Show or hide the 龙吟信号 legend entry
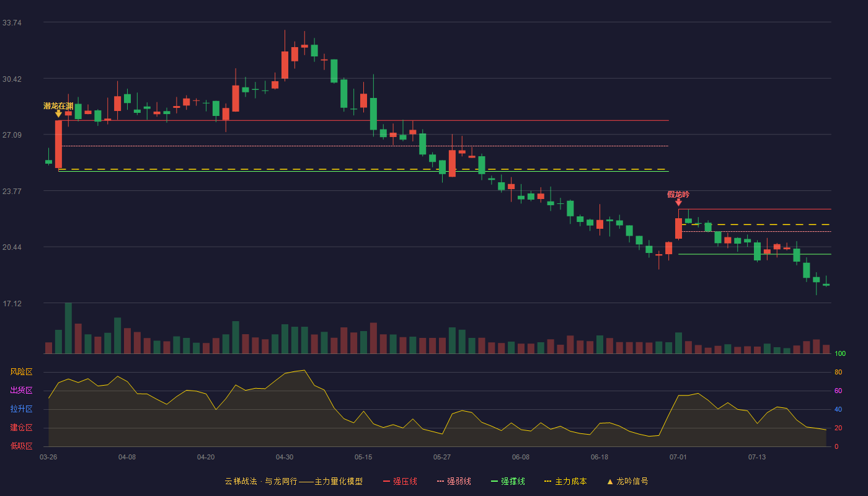Screen dimensions: 868x496 tap(627, 481)
